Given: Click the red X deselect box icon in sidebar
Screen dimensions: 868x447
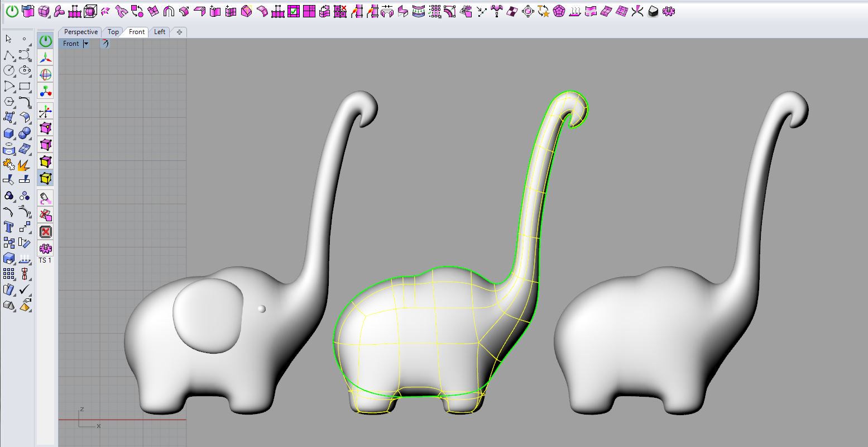Looking at the screenshot, I should coord(46,231).
